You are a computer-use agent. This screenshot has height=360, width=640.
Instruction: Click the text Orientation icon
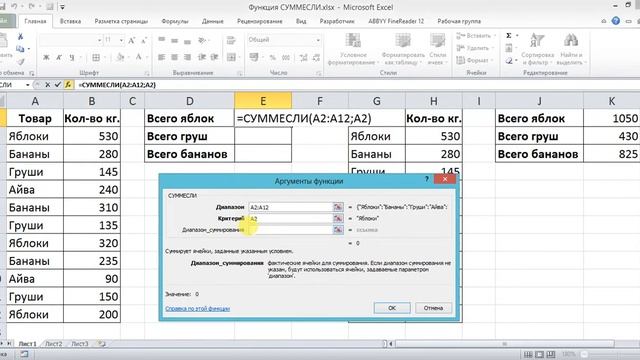coord(202,40)
